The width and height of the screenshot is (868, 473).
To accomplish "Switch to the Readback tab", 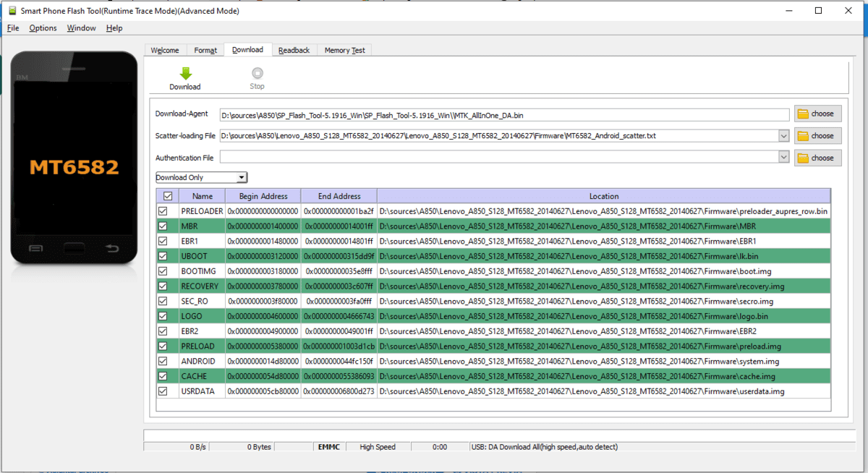I will click(294, 50).
